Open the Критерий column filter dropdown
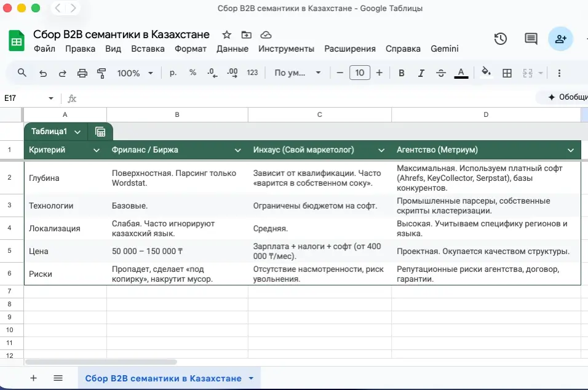 (x=96, y=150)
